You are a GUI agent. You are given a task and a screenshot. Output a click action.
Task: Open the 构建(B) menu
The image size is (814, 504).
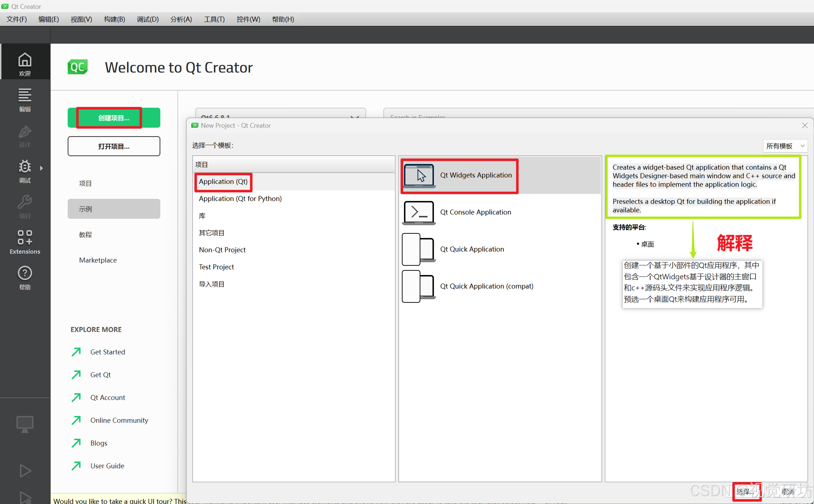tap(114, 19)
